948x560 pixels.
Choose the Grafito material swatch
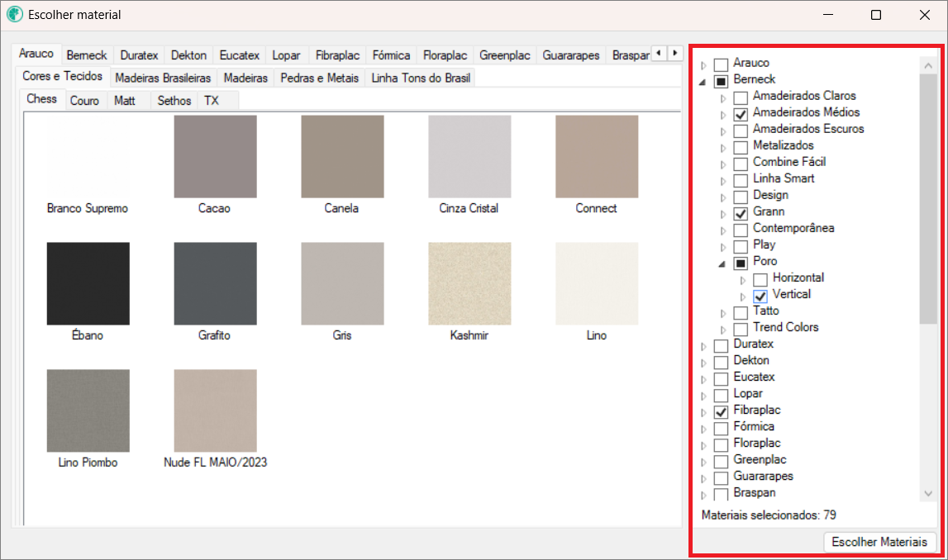(x=215, y=283)
